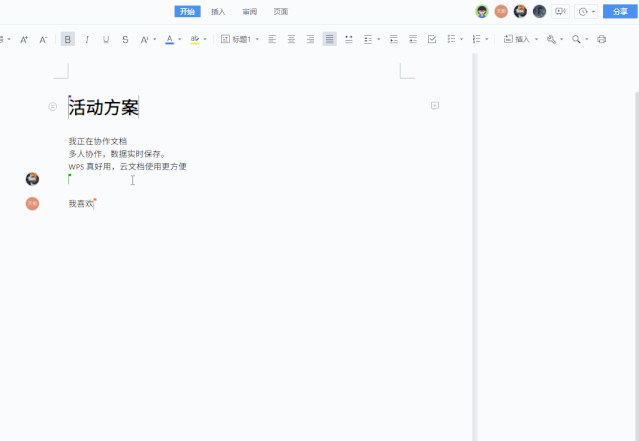This screenshot has width=639, height=441.
Task: Decrease font size with A- icon
Action: [x=43, y=40]
